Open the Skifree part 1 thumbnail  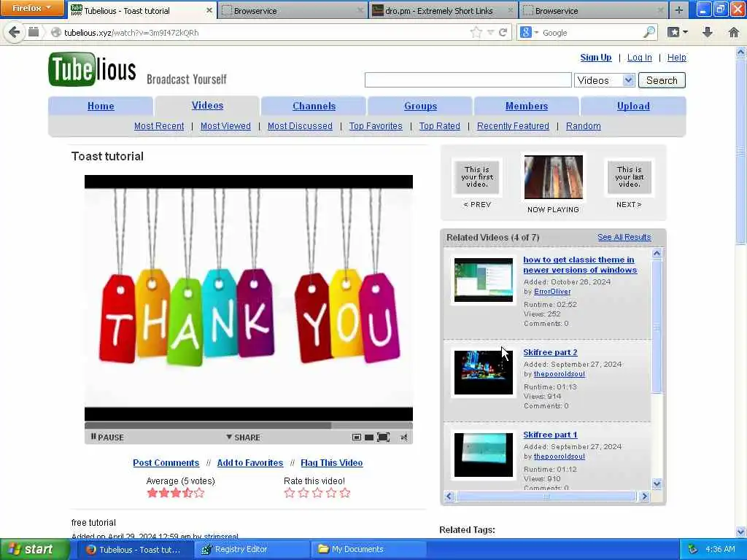coord(484,455)
